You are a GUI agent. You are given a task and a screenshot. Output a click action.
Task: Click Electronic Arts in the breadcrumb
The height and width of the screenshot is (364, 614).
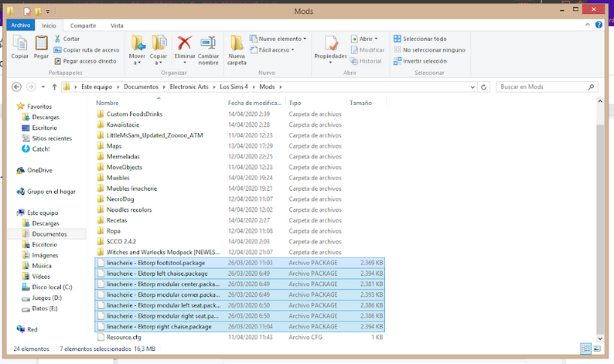click(189, 87)
